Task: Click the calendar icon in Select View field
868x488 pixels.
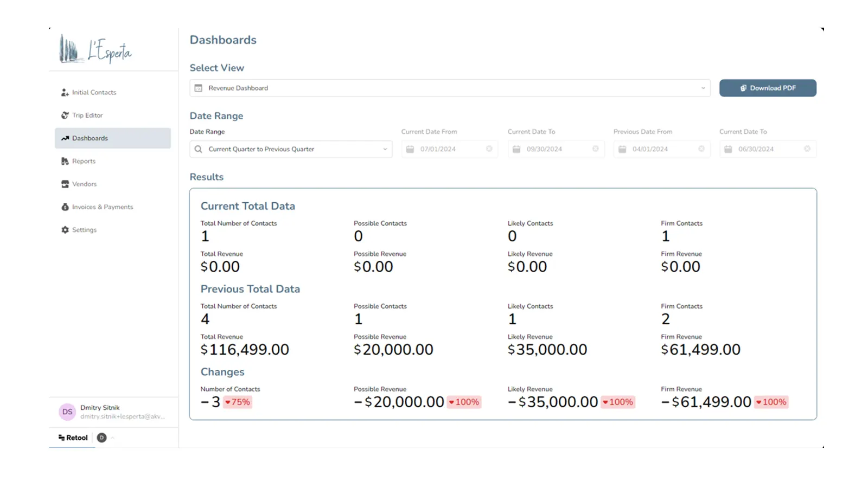Action: tap(199, 88)
